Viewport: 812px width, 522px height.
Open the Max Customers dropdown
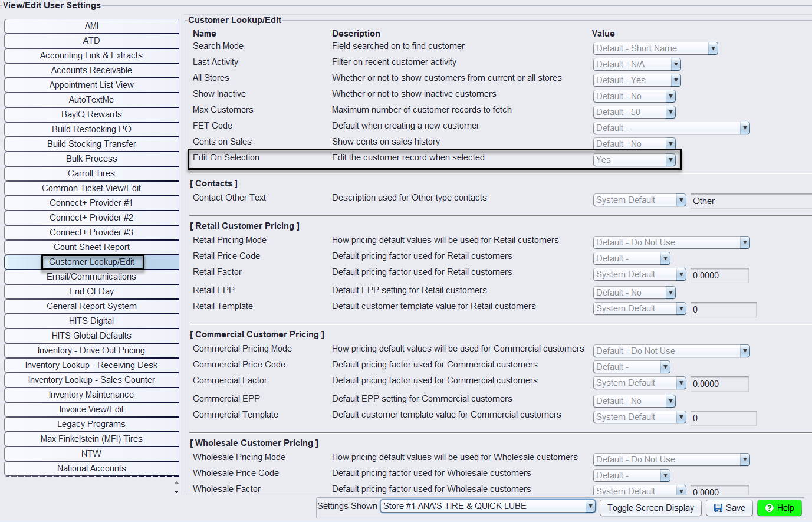click(670, 112)
